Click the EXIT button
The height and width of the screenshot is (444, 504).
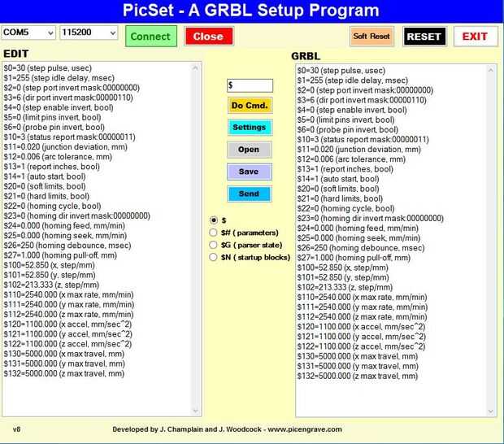[x=475, y=37]
